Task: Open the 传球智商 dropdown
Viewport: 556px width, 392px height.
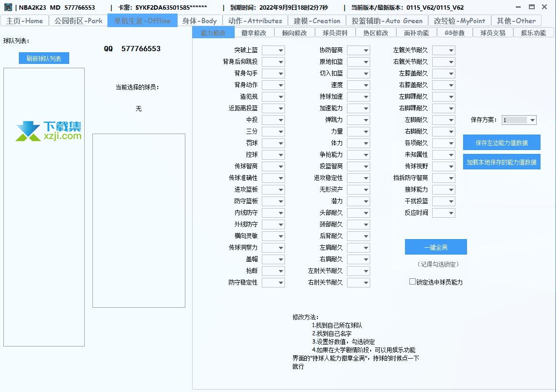Action: [x=273, y=167]
